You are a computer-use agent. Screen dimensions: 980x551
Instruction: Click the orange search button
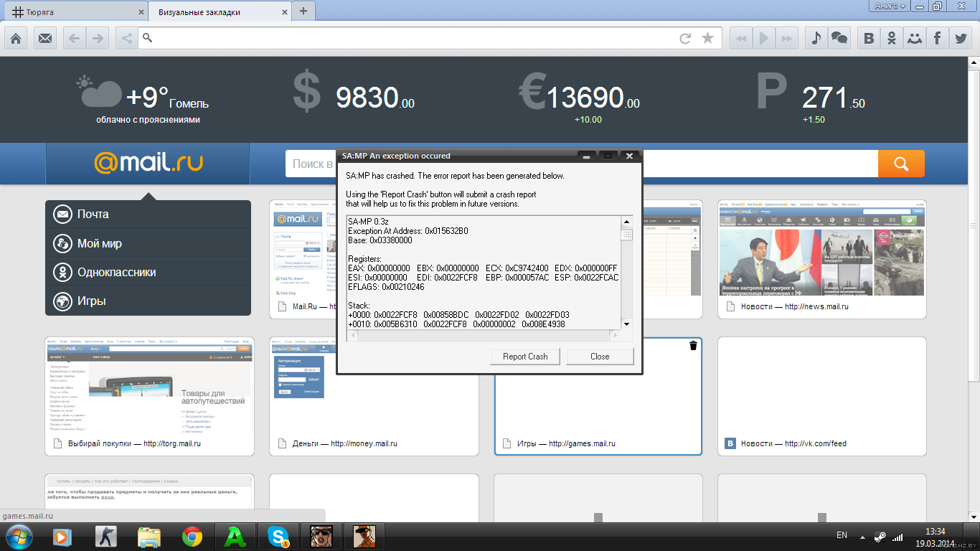click(x=901, y=164)
